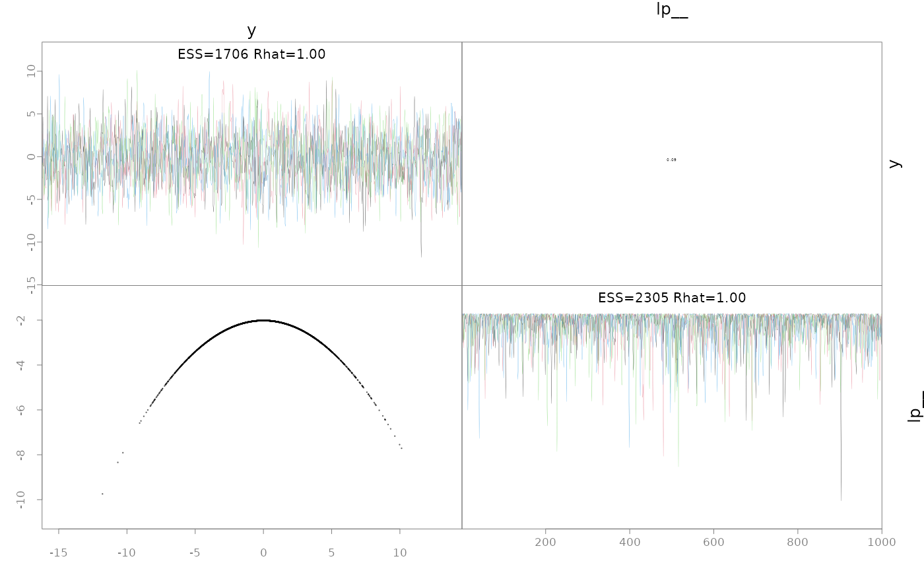This screenshot has height=571, width=924.
Task: Click the -2 tick label on the y-axis
Action: (x=21, y=320)
